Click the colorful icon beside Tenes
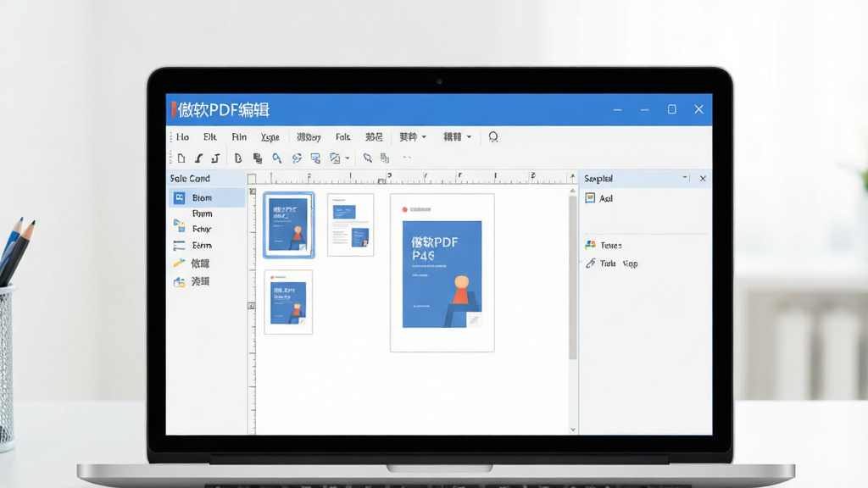868x488 pixels. pos(591,245)
